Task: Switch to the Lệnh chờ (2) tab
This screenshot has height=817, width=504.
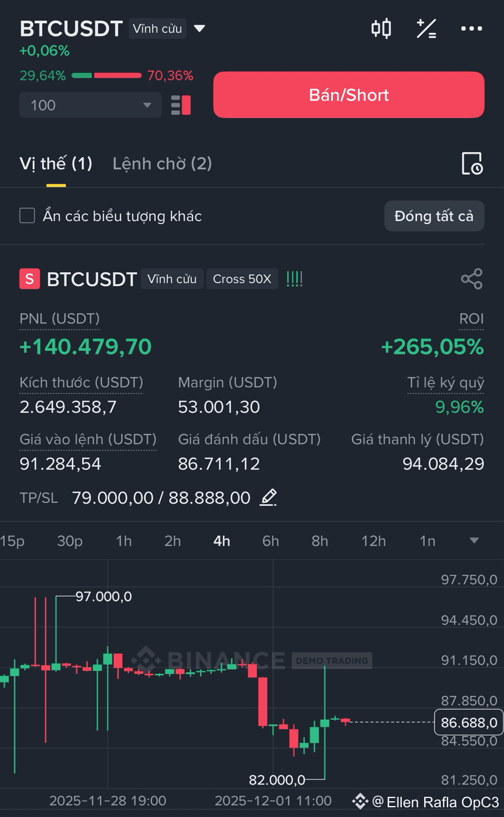Action: pyautogui.click(x=163, y=163)
